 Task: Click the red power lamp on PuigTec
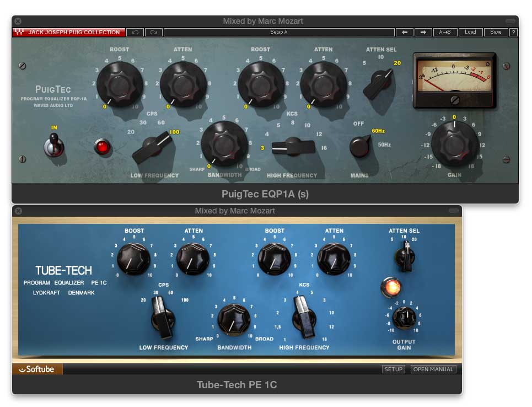[102, 147]
